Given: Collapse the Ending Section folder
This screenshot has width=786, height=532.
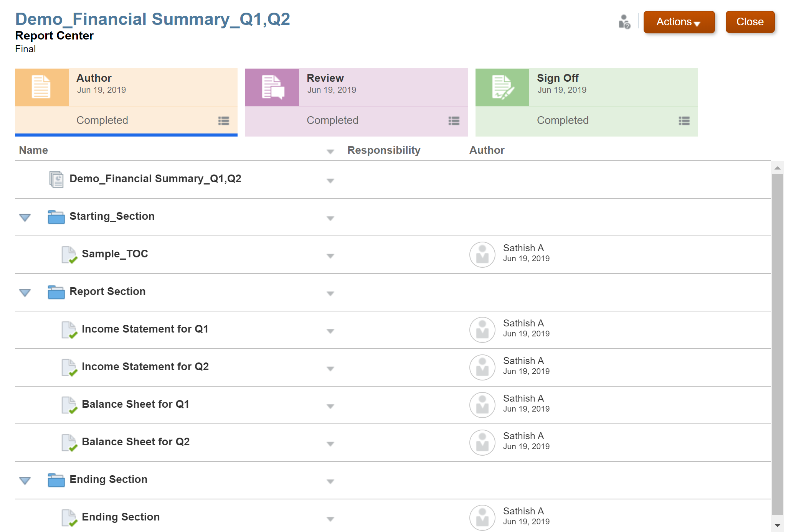Looking at the screenshot, I should coord(25,481).
